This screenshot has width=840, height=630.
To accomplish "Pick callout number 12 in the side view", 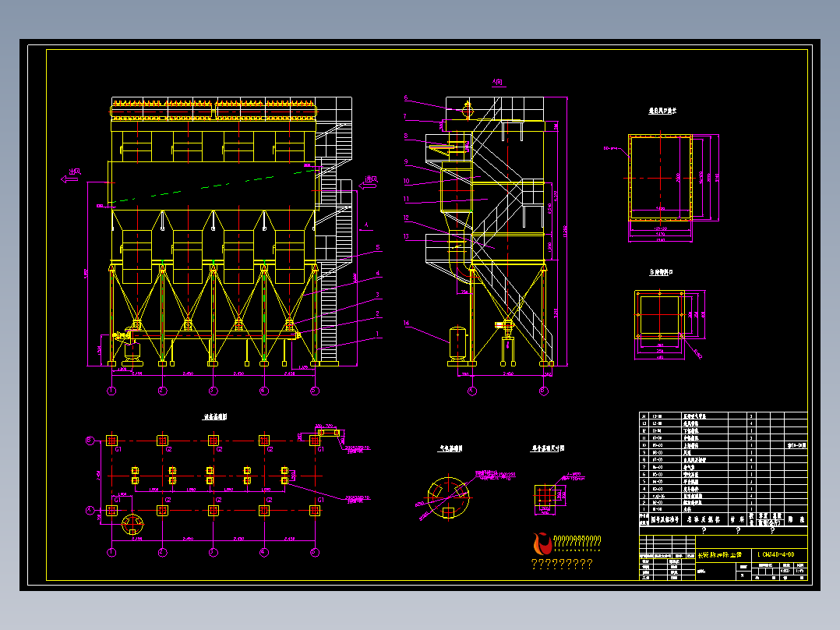I will click(406, 218).
